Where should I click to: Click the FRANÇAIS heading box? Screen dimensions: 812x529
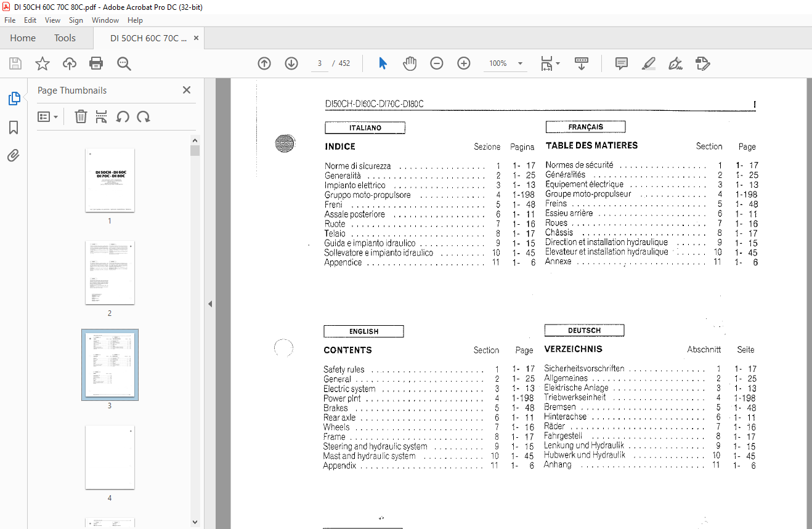pyautogui.click(x=585, y=127)
